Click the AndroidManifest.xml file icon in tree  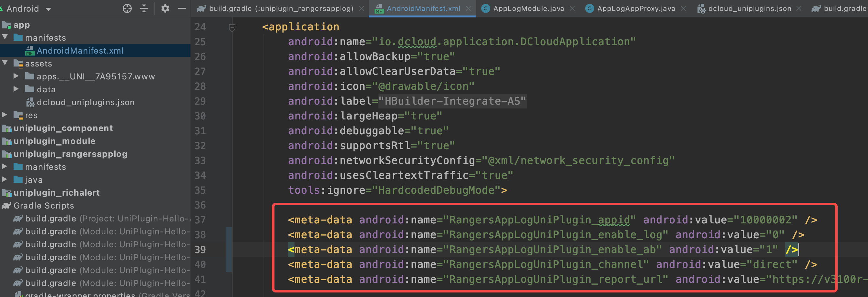[30, 50]
